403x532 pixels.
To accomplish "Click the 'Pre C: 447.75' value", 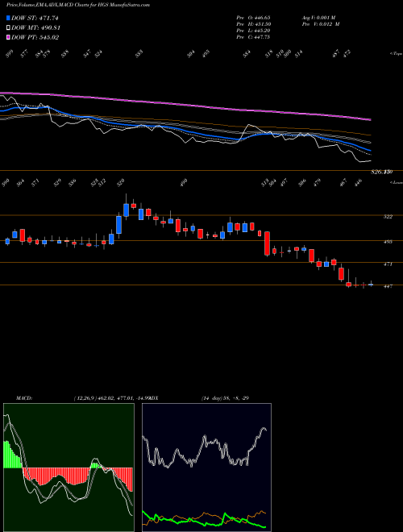I will 253,37.
